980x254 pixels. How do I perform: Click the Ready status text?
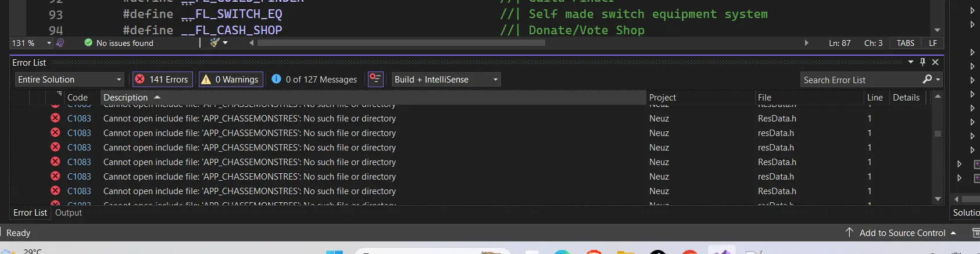tap(18, 233)
